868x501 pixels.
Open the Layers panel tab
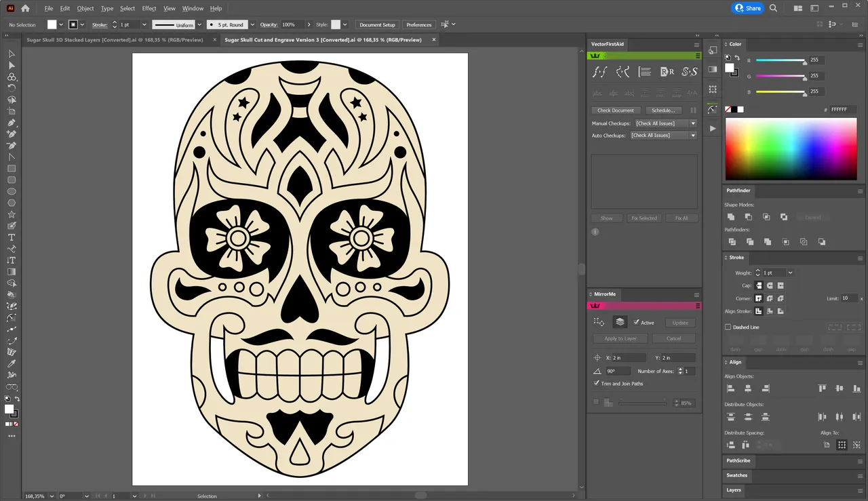[x=734, y=489]
